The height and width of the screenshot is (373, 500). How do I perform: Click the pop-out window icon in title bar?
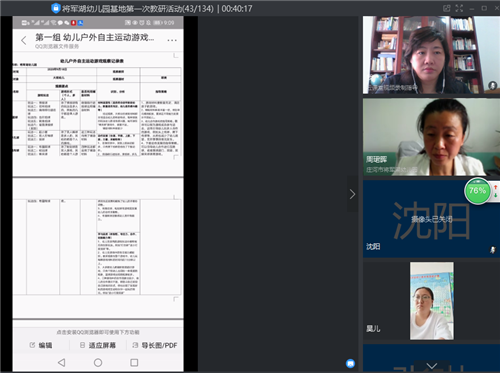tap(447, 8)
